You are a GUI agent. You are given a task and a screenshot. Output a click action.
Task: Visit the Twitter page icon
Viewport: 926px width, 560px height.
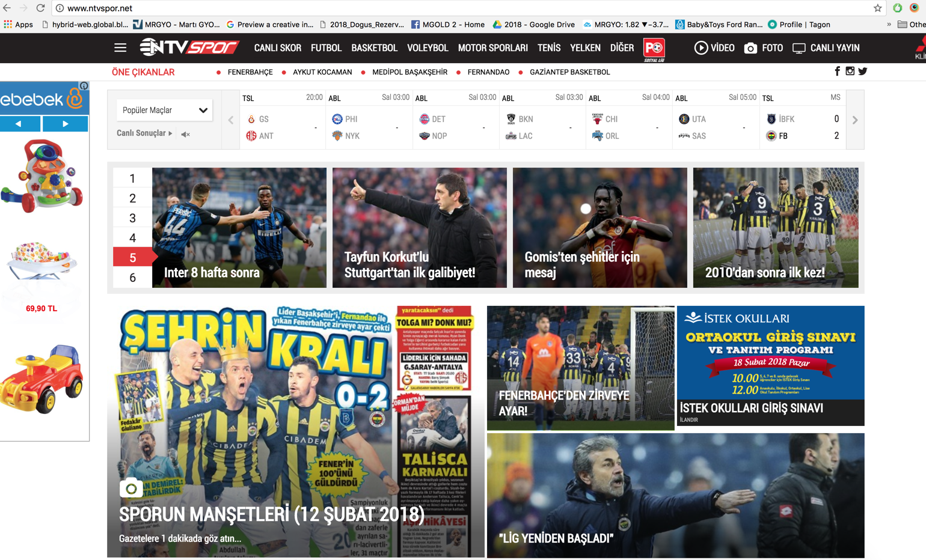click(x=863, y=72)
